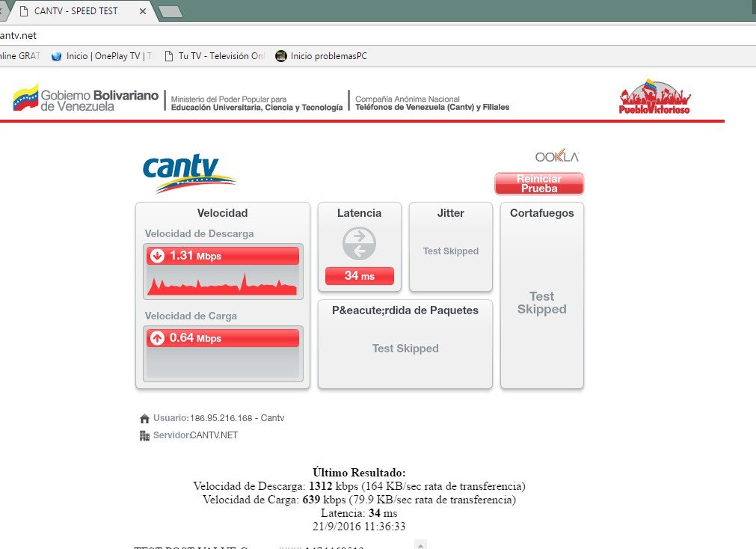Image resolution: width=756 pixels, height=549 pixels.
Task: Click the upload arrow icon beside 0.64 Mbps
Action: (x=157, y=337)
